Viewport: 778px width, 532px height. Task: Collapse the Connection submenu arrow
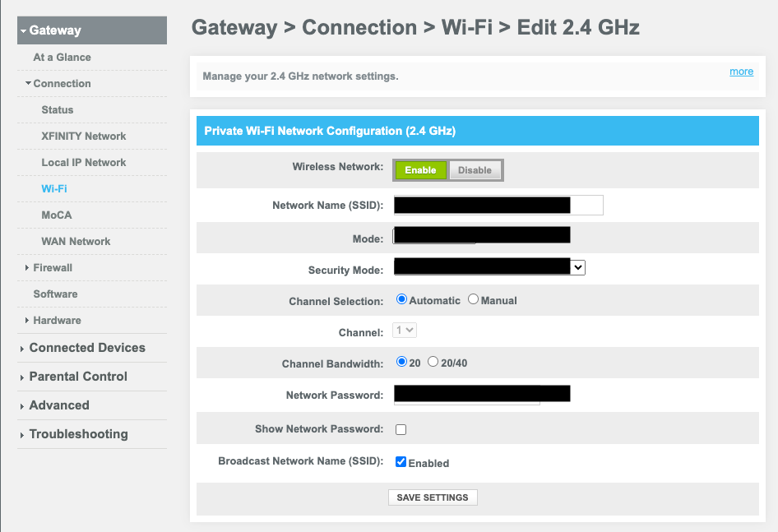[x=28, y=84]
